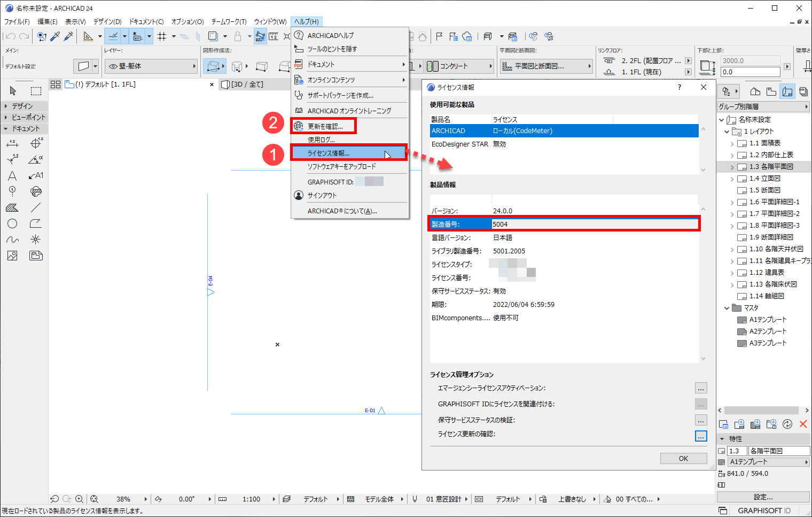Select EcoDesigner STAR product row
The image size is (812, 517).
click(564, 144)
